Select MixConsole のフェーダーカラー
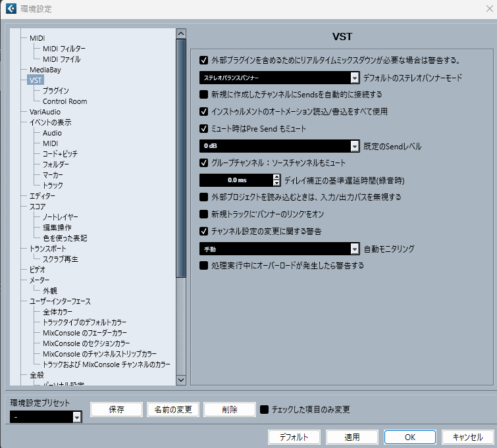The height and width of the screenshot is (448, 497). [x=85, y=333]
